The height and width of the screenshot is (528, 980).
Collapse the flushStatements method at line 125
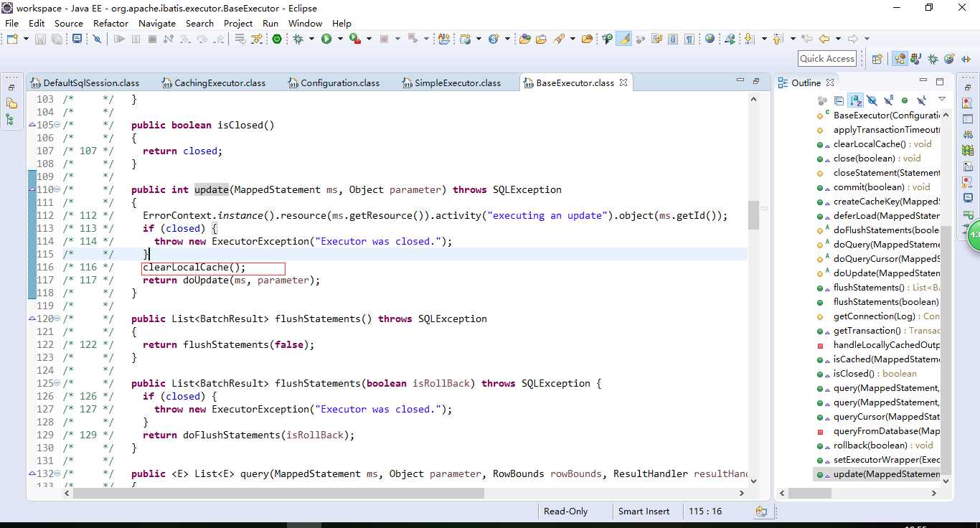tap(57, 383)
